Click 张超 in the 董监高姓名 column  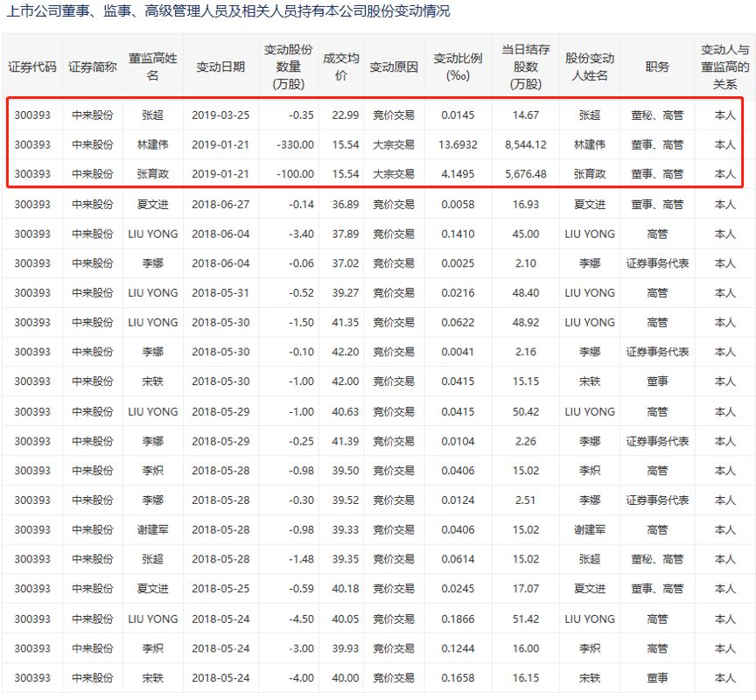155,115
